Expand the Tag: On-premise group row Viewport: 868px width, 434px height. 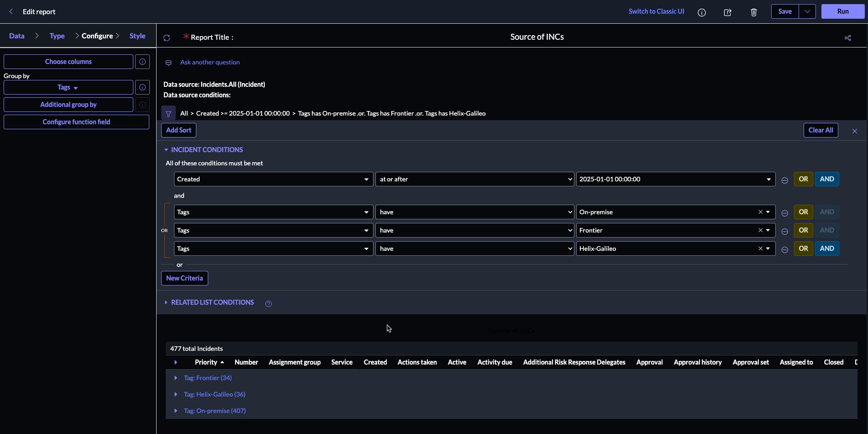(176, 411)
